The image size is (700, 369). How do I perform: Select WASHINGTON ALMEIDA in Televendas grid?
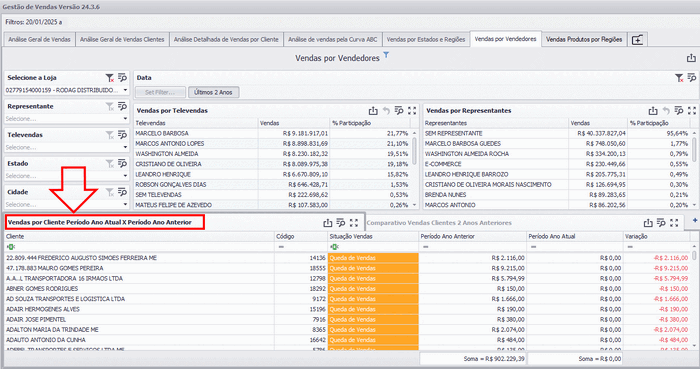pos(272,154)
